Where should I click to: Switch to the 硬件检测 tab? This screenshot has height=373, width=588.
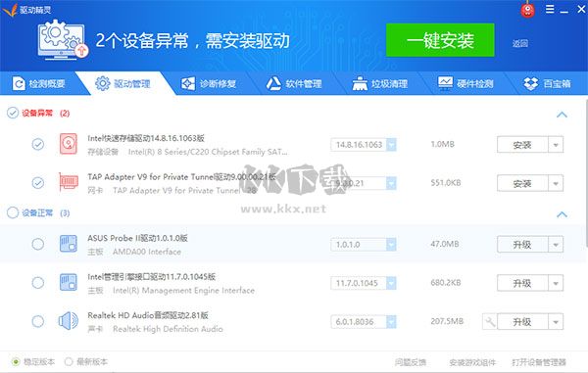click(465, 83)
